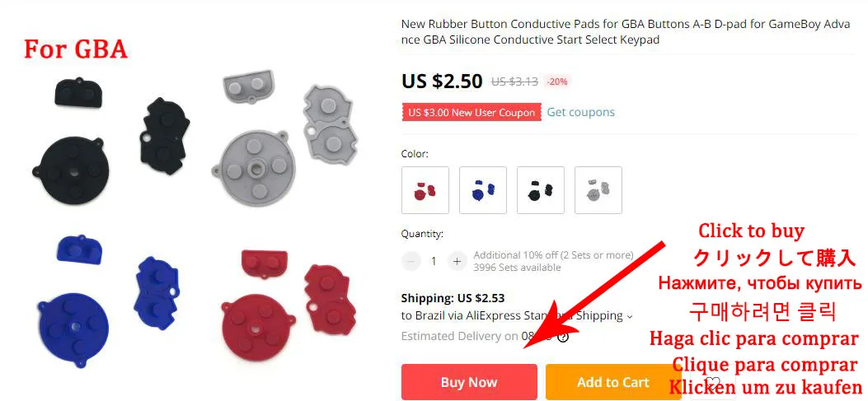
Task: Click the -20% discount badge
Action: (x=557, y=82)
